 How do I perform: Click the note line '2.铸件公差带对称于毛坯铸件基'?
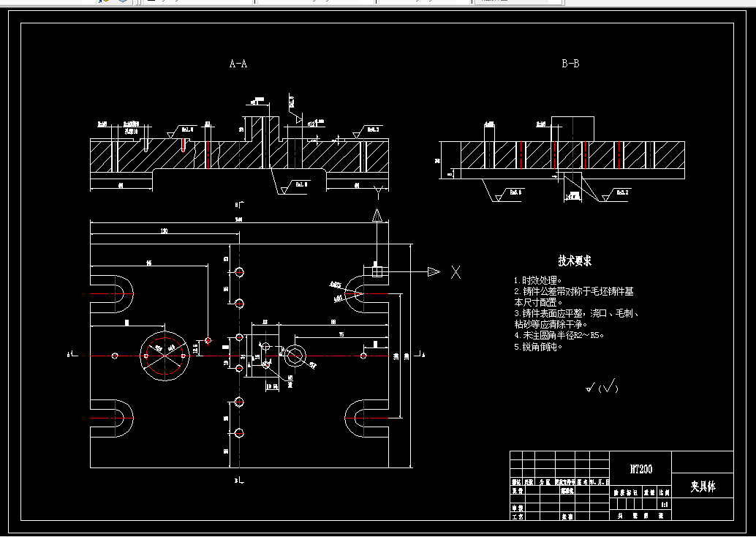click(574, 291)
